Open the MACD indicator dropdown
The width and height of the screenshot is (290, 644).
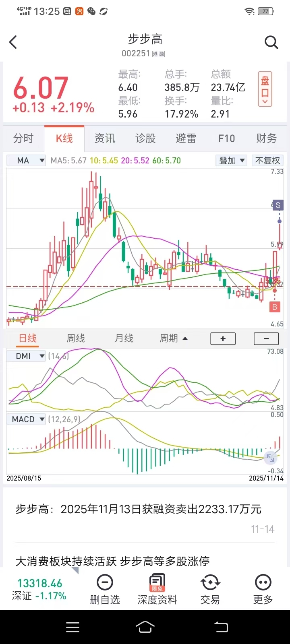(x=26, y=419)
